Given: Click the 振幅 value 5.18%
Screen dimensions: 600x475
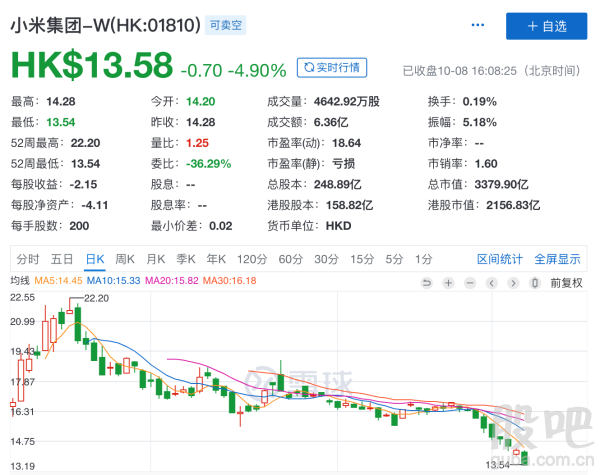Looking at the screenshot, I should 479,122.
